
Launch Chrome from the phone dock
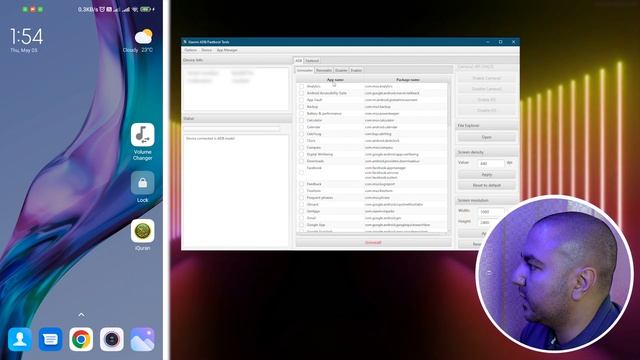coord(81,339)
